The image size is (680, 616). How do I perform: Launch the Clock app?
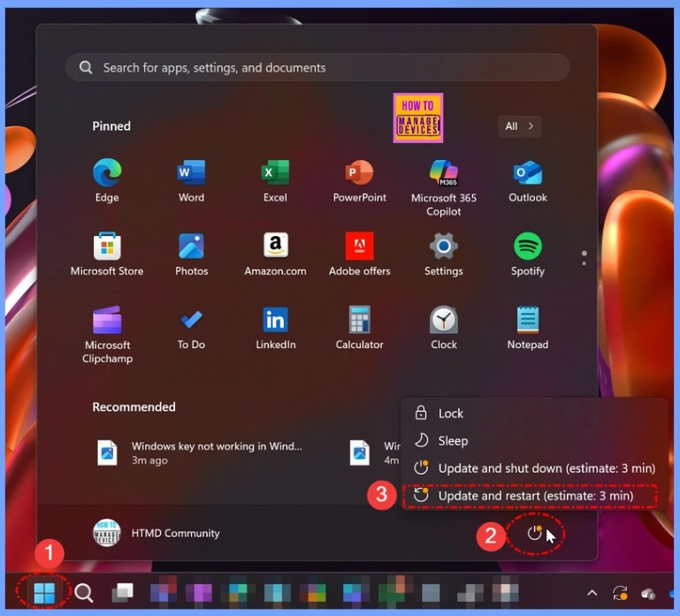pos(444,328)
